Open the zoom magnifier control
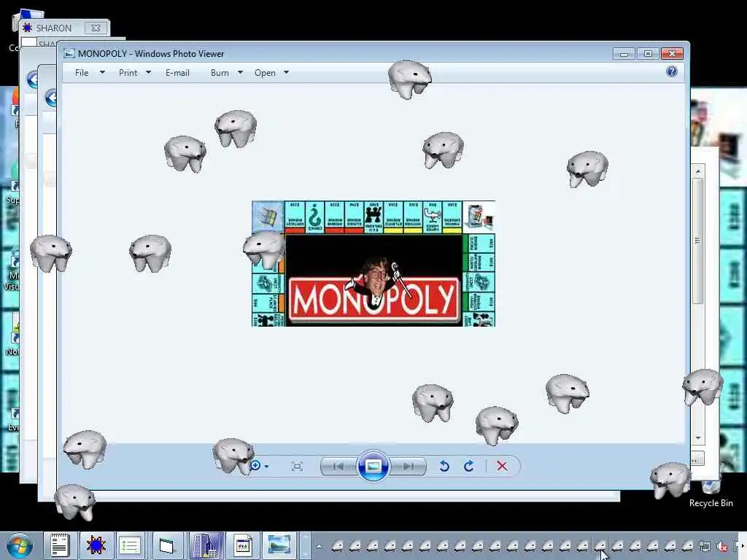The image size is (747, 560). click(259, 466)
